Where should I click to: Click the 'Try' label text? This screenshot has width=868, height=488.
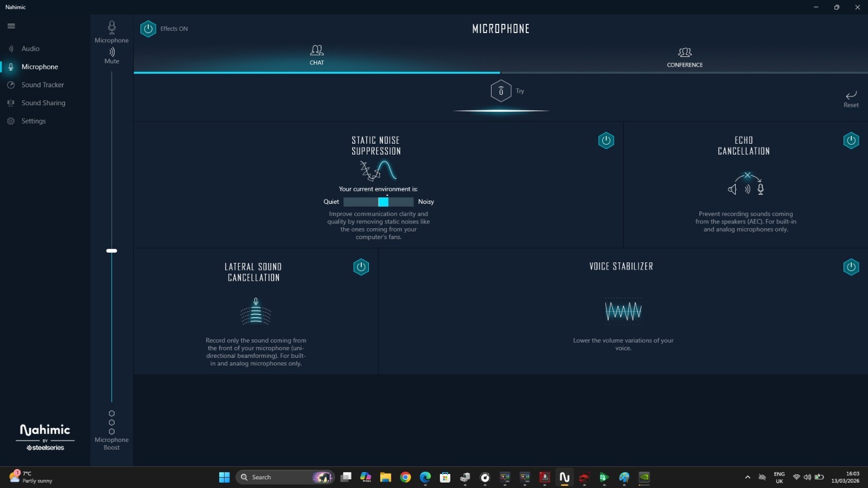tap(520, 91)
